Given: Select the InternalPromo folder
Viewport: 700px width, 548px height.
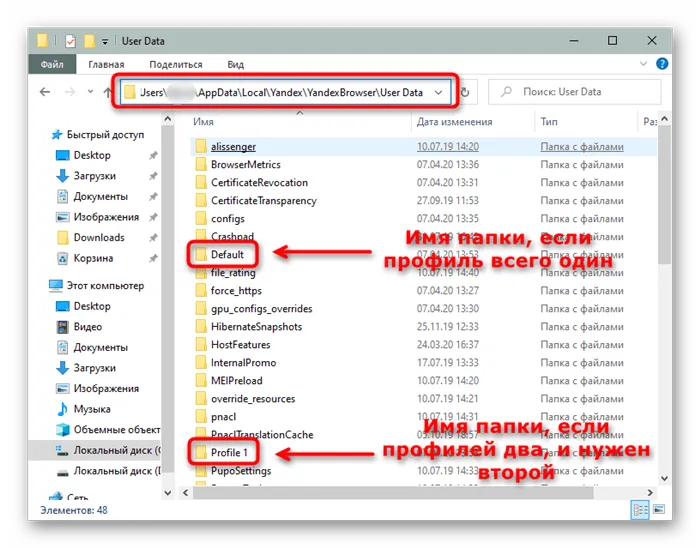Looking at the screenshot, I should click(x=243, y=363).
